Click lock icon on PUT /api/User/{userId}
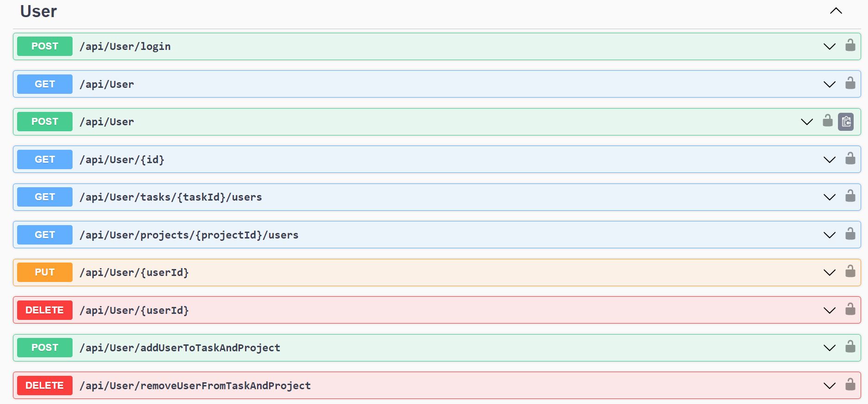 coord(850,272)
